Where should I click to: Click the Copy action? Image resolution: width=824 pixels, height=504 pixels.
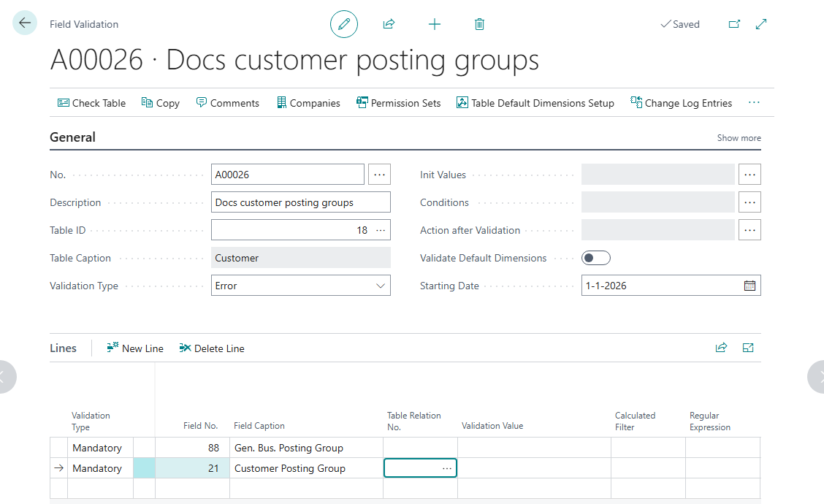coord(160,103)
